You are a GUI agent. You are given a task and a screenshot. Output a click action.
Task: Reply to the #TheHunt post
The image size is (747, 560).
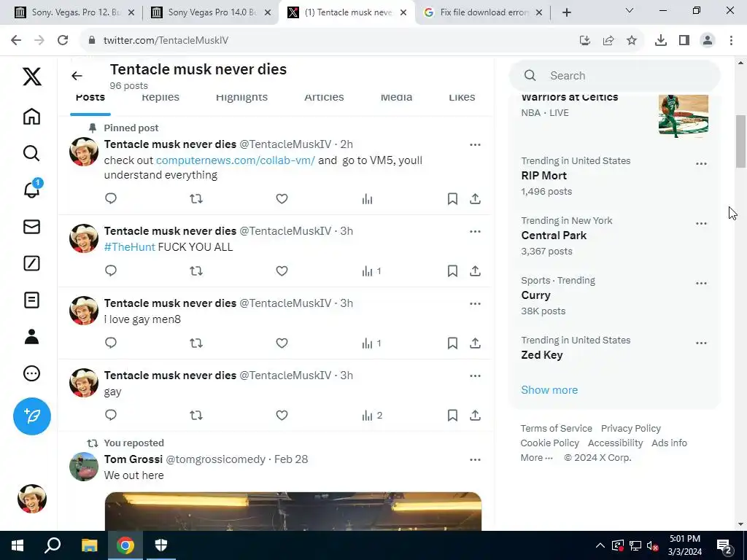pyautogui.click(x=111, y=271)
